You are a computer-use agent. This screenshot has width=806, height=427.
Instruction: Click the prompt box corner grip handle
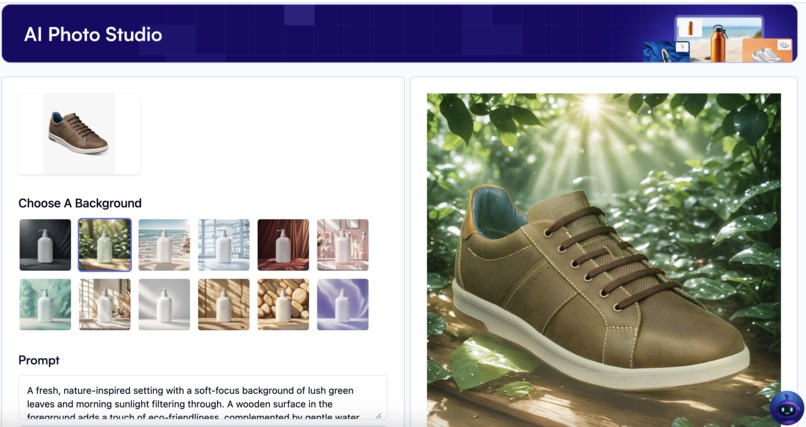coord(379,416)
